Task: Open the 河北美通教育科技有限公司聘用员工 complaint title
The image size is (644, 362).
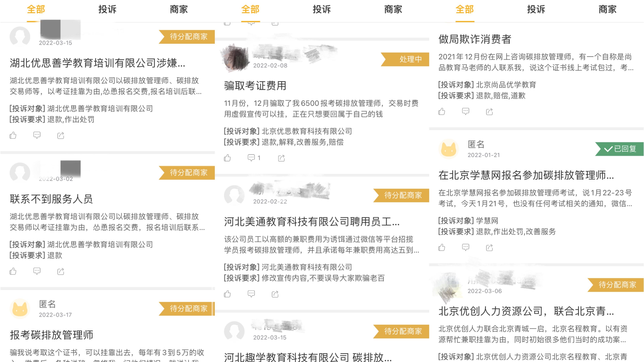Action: pyautogui.click(x=312, y=222)
